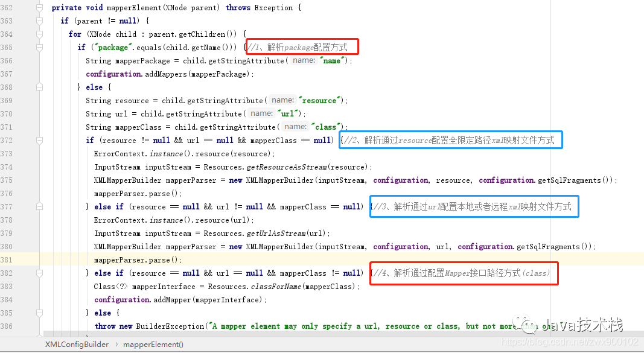Image resolution: width=644 pixels, height=353 pixels.
Task: Click 'getUrlAsStream' method call
Action: click(x=276, y=233)
